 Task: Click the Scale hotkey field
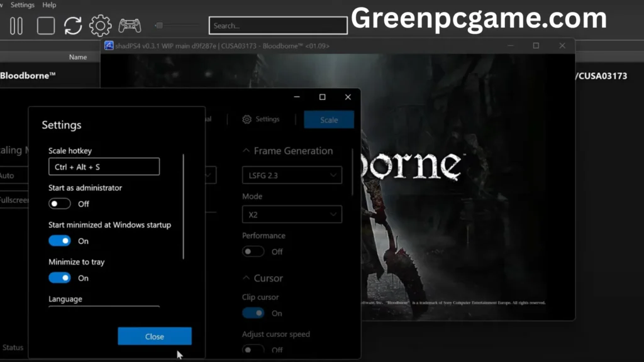click(x=104, y=167)
